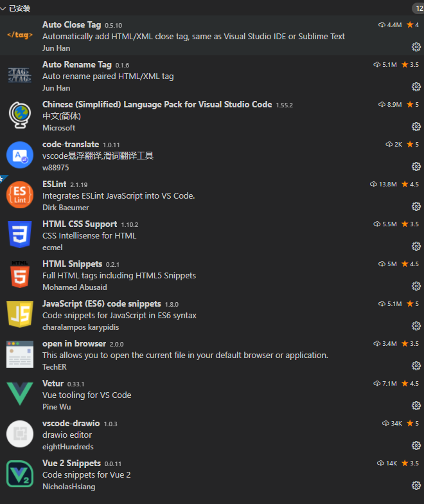The width and height of the screenshot is (424, 504).
Task: Open manage gear for Auto Rename Tag
Action: pyautogui.click(x=416, y=87)
